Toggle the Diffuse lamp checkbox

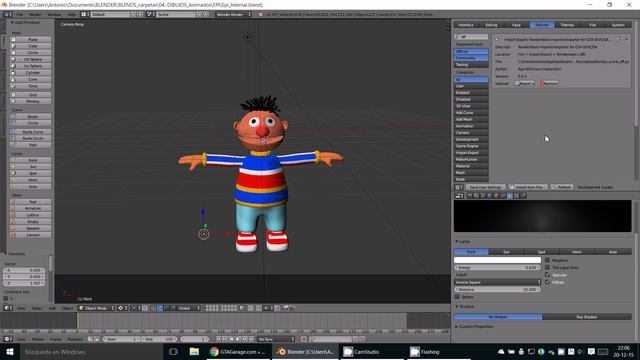pos(547,282)
